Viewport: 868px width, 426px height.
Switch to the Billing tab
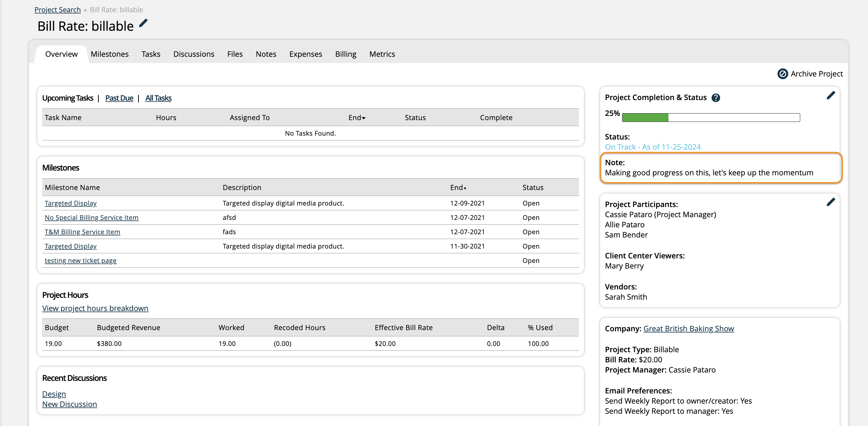[x=345, y=54]
